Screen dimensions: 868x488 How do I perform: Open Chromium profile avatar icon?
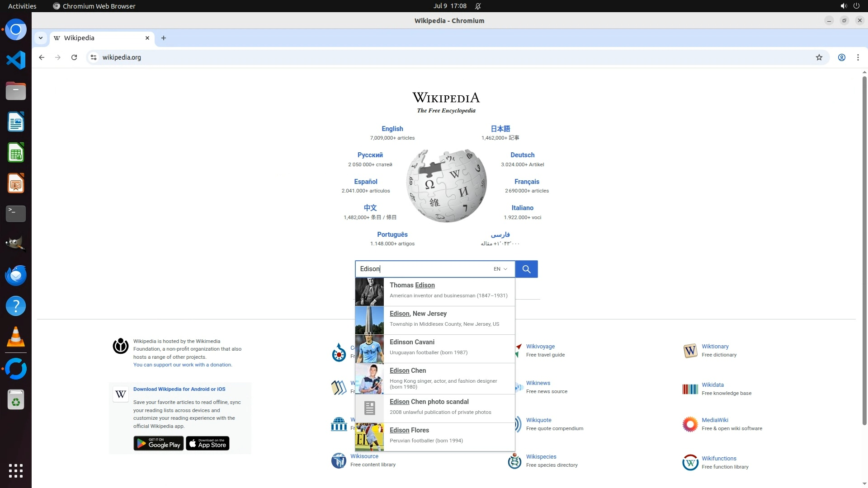[841, 57]
